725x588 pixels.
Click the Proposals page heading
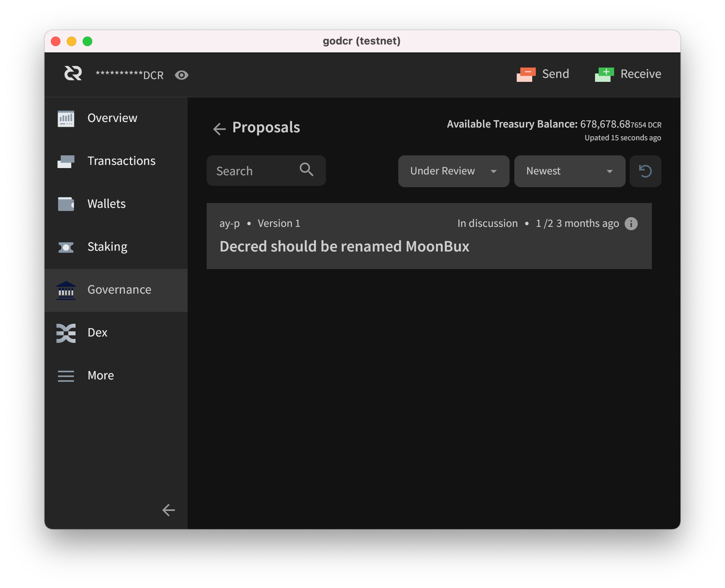[266, 128]
